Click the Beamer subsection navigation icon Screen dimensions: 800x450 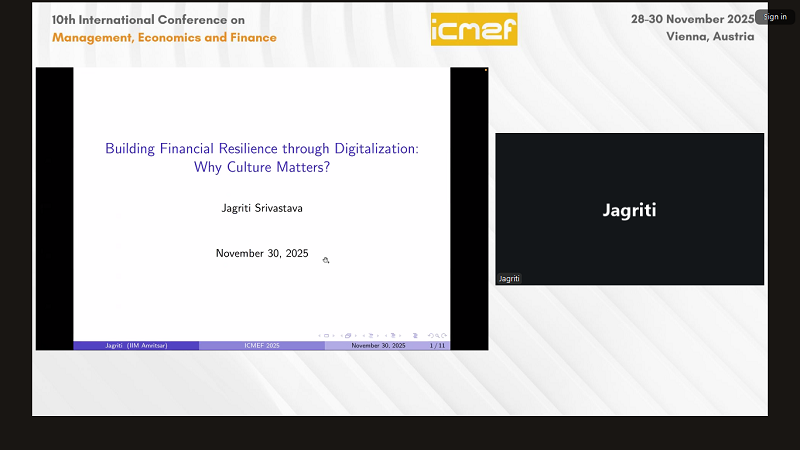371,336
